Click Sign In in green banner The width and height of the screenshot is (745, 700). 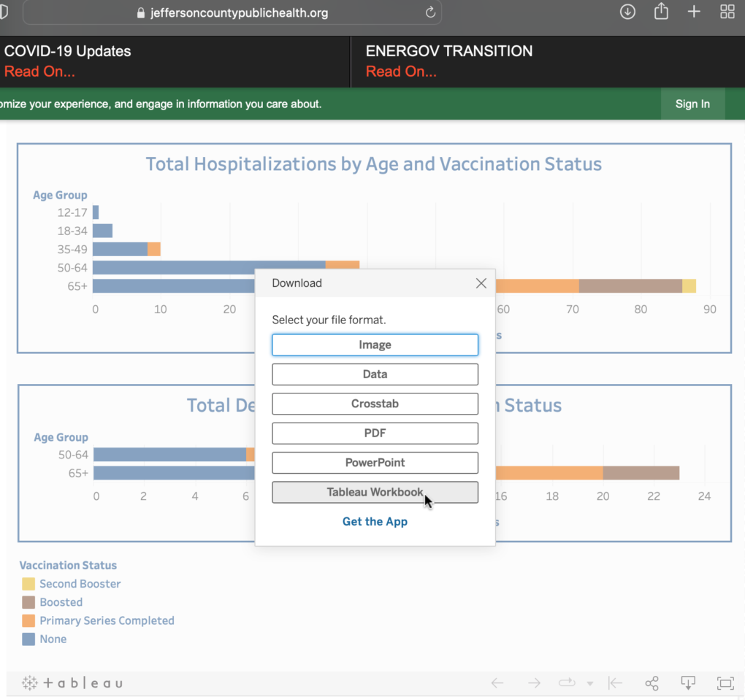coord(692,104)
